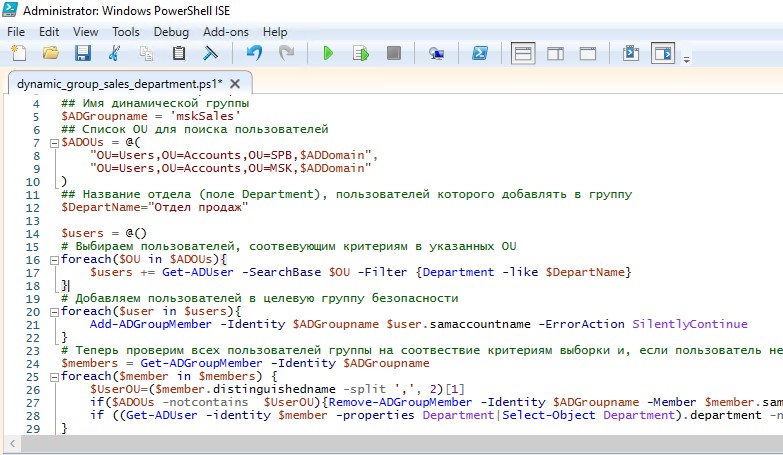Viewport: 783px width, 455px height.
Task: Show script pane maximized icon
Action: [588, 53]
